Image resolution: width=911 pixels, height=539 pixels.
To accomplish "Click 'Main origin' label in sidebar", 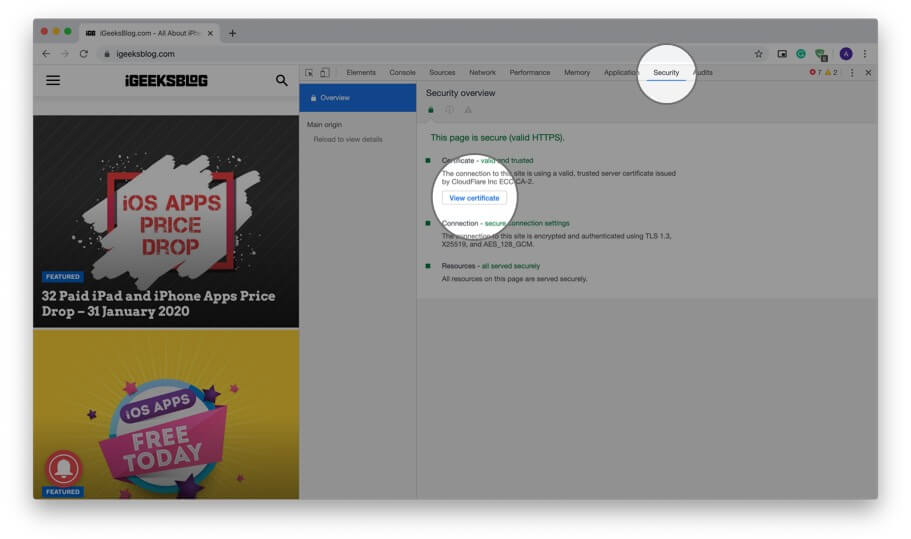I will pos(324,124).
